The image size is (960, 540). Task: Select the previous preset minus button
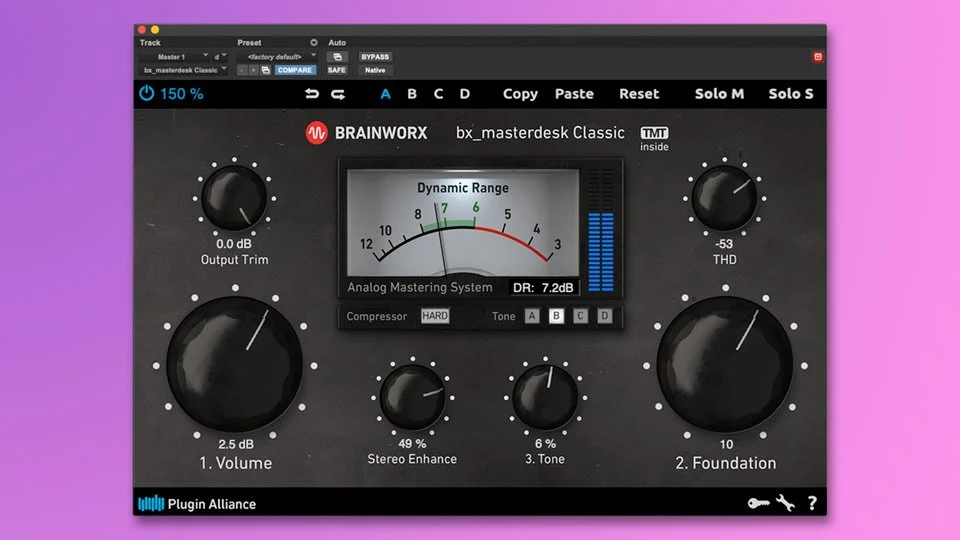(242, 70)
